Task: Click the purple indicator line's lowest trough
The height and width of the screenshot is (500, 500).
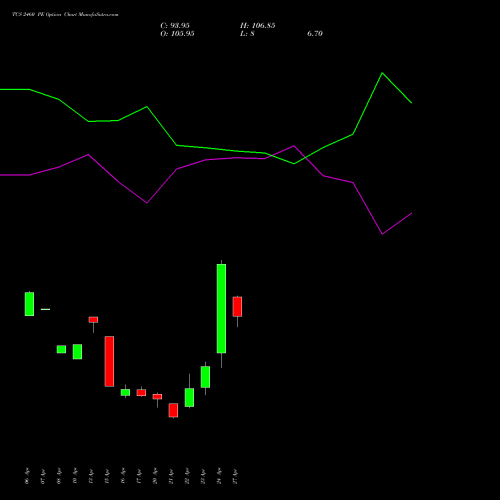Action: (382, 234)
